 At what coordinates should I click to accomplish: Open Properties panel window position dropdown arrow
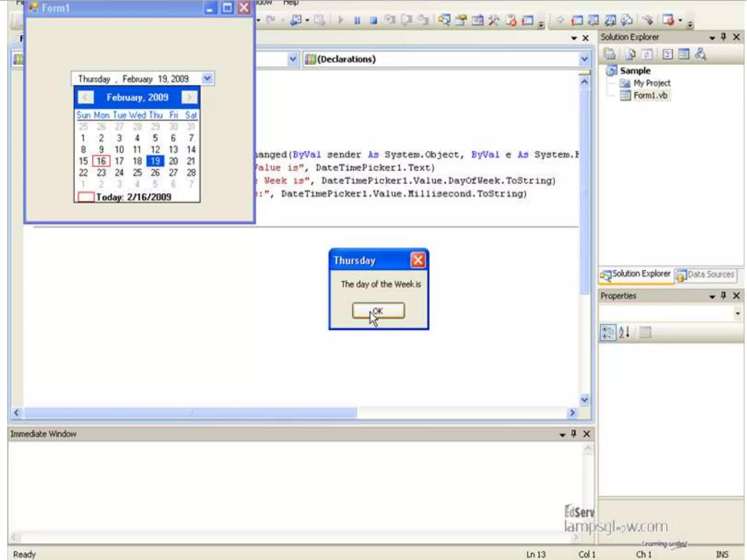(712, 296)
